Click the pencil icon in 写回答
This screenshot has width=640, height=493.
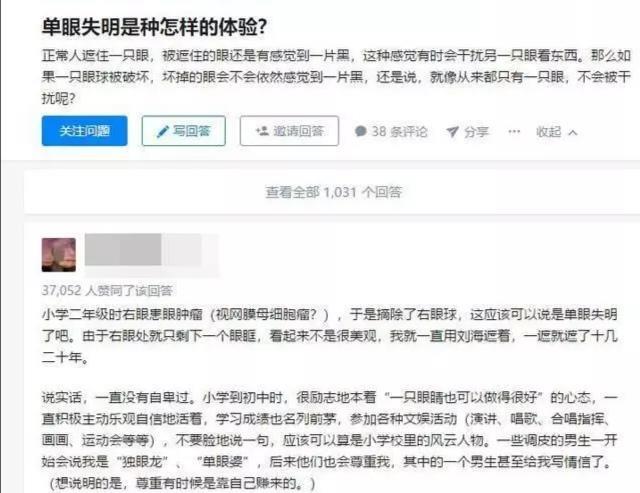point(162,131)
